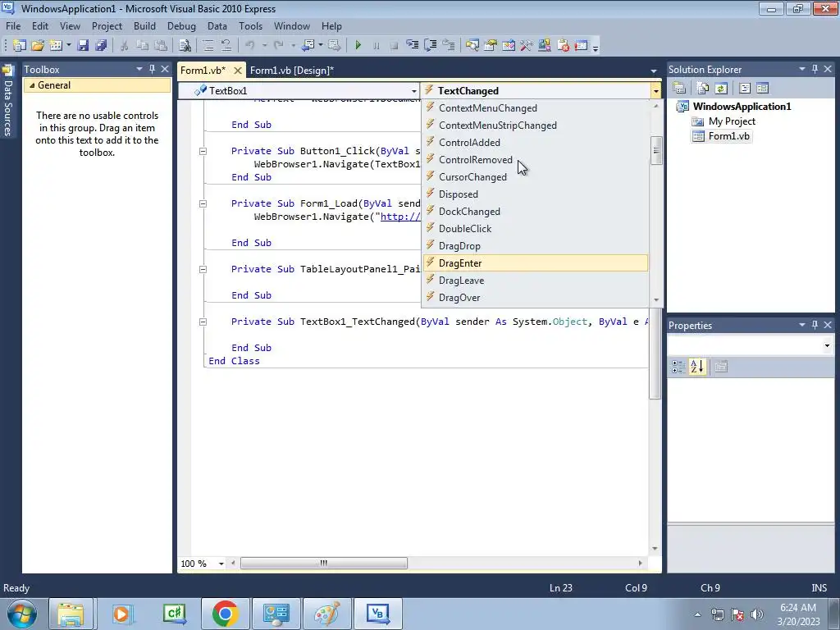Close the Form1.vb* code tab
The image size is (840, 630).
(238, 71)
